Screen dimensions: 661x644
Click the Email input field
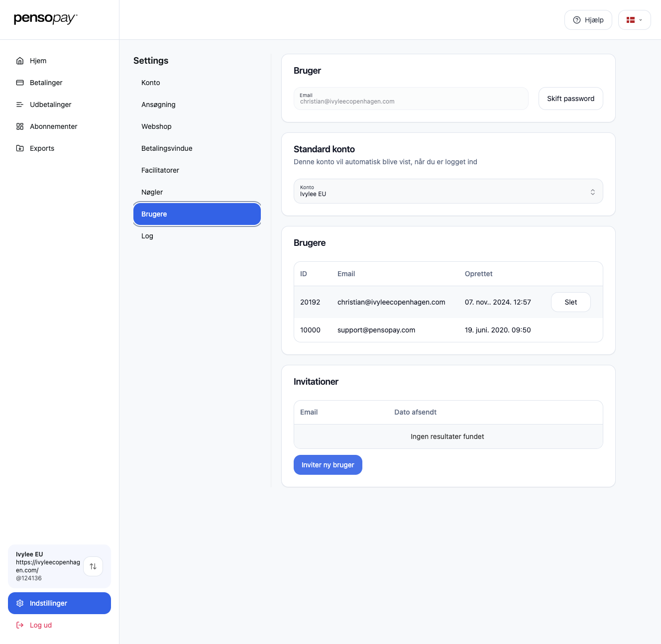tap(411, 99)
